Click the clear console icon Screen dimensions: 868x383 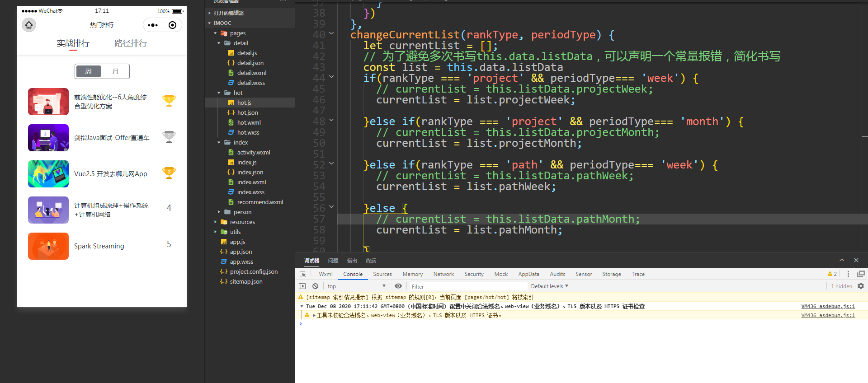click(315, 286)
